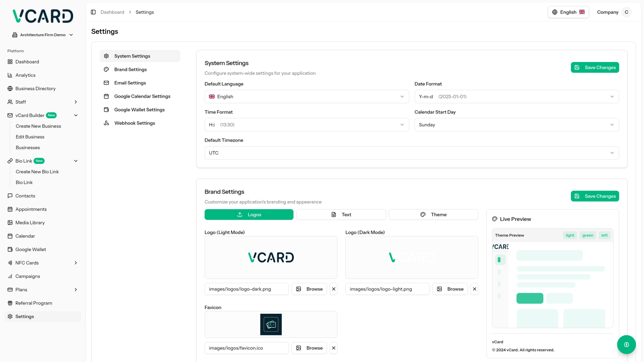Open Media Library from sidebar
Viewport: 644px width, 362px height.
click(30, 222)
